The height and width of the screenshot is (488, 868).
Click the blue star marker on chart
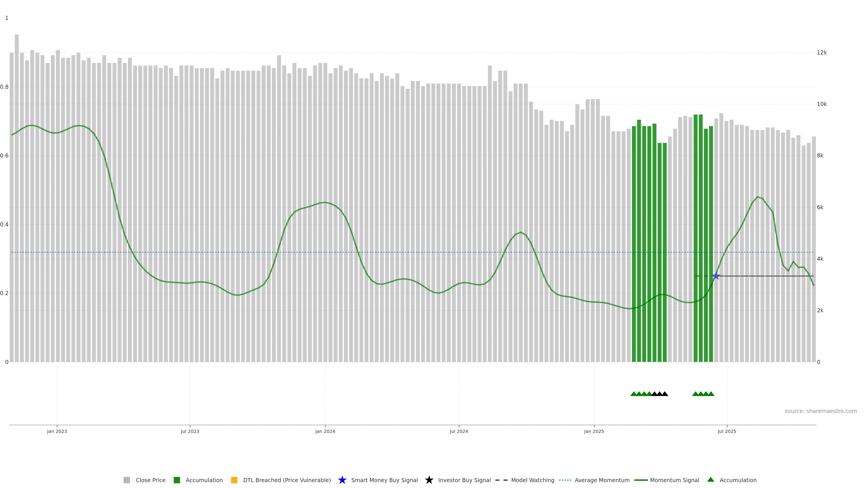coord(716,276)
